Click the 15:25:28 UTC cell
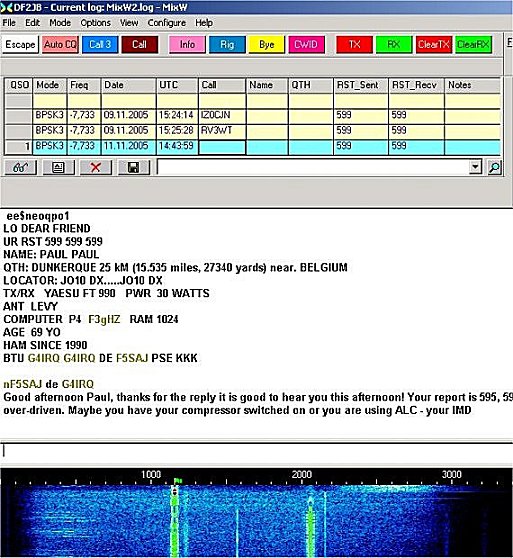The height and width of the screenshot is (558, 513). pos(177,131)
